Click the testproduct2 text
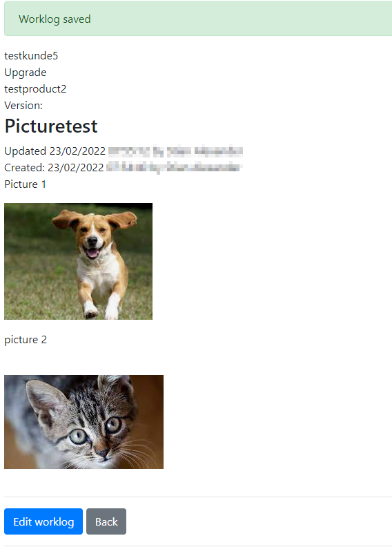This screenshot has height=547, width=392. pos(35,89)
